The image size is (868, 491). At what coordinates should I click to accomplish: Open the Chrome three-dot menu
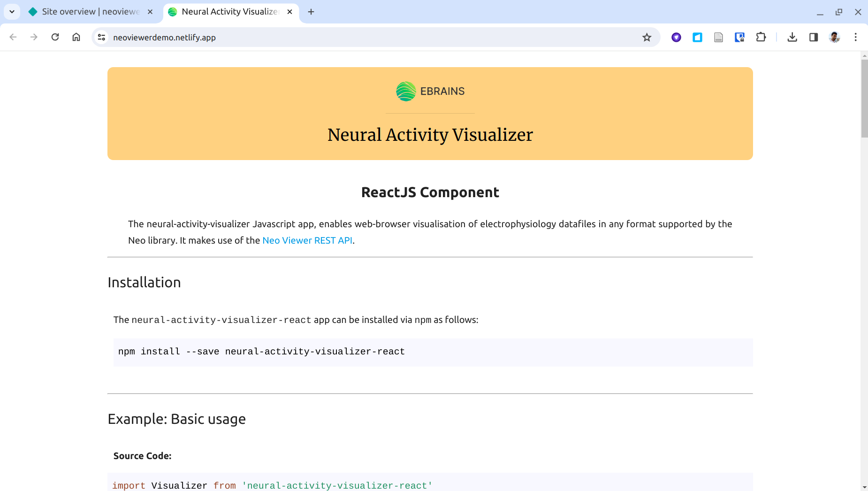pos(855,37)
